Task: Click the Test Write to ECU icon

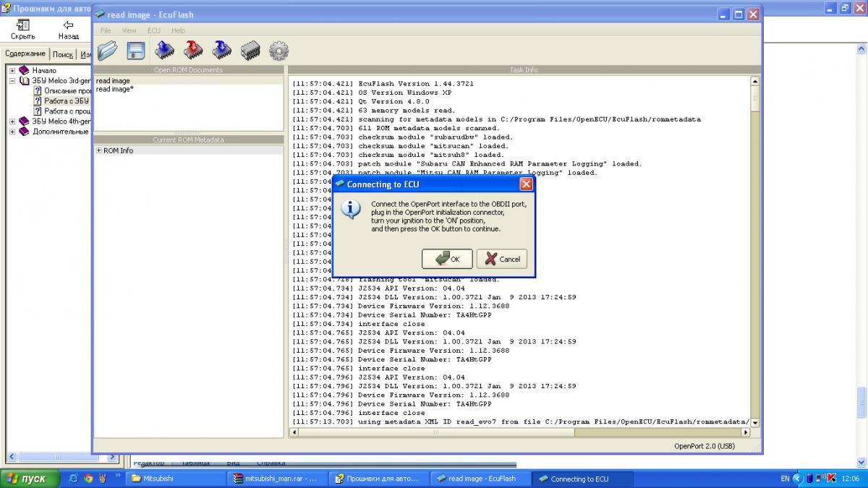Action: [x=221, y=50]
